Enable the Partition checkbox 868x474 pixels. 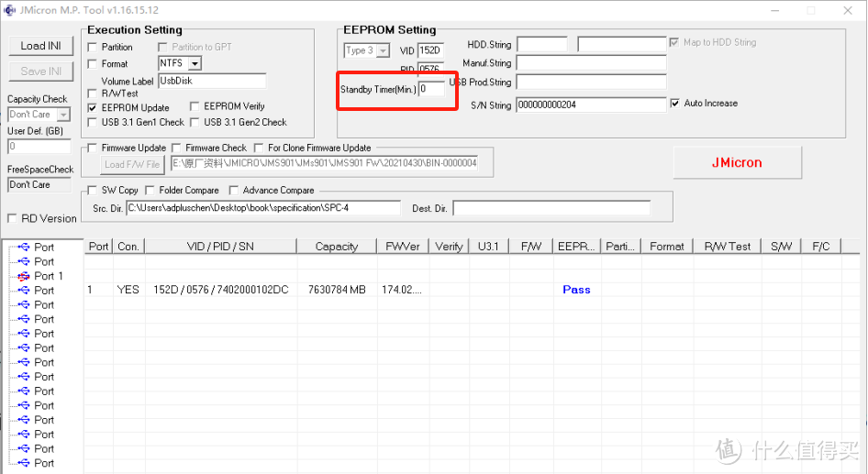click(x=92, y=47)
